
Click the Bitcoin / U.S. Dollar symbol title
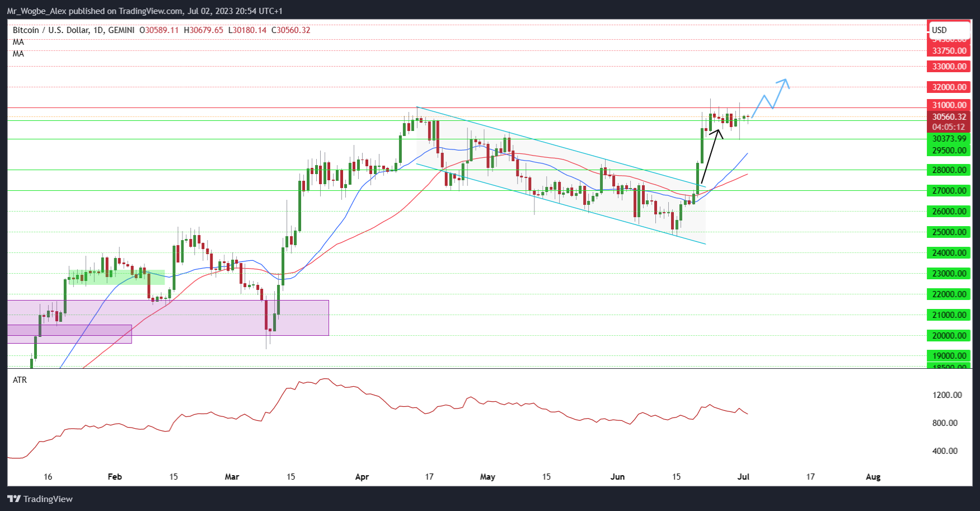[x=73, y=30]
